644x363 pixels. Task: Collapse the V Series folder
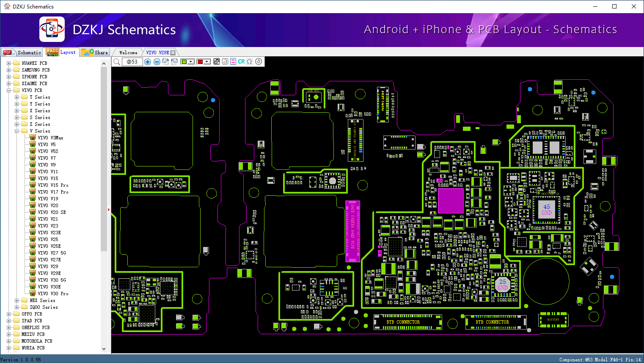[x=17, y=131]
